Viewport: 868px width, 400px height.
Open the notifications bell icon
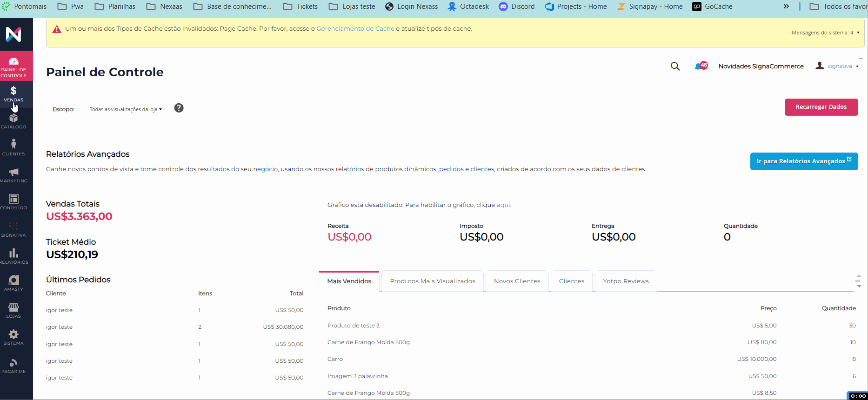(x=699, y=67)
